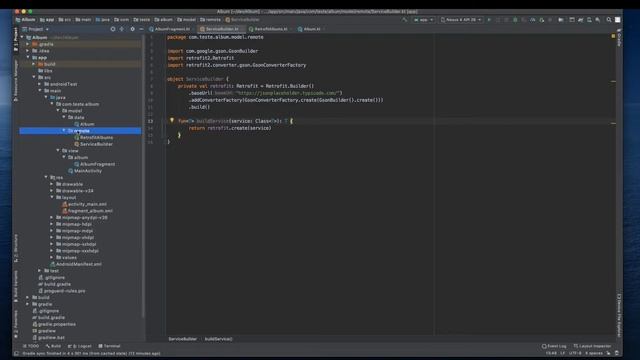Expand the drawable folder arrow

(x=52, y=184)
